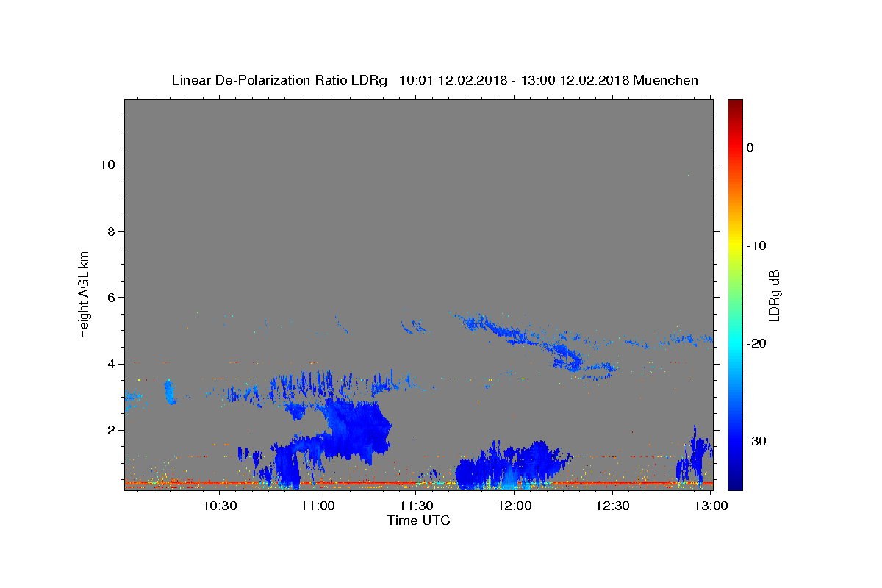This screenshot has width=882, height=588.
Task: Click the colorbar value 0 label
Action: point(750,148)
